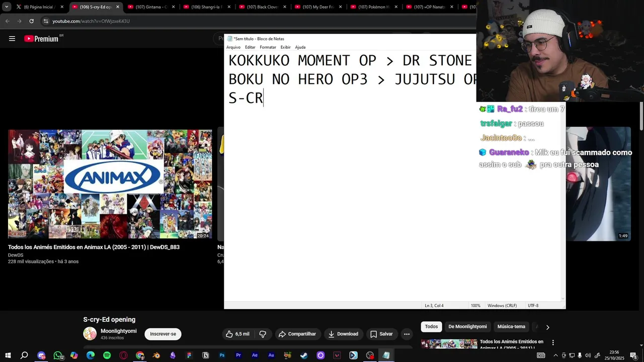Switch to the Gintama browser tab
644x362 pixels.
150,7
